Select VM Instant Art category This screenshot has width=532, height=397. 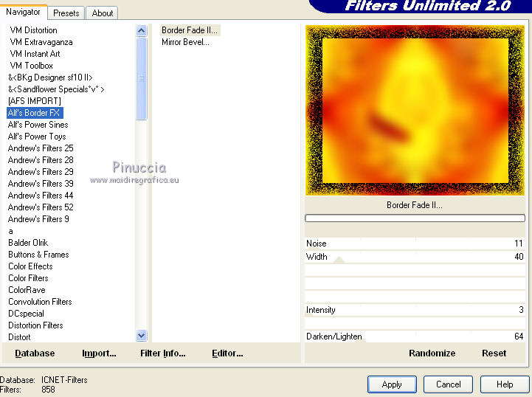coord(35,54)
